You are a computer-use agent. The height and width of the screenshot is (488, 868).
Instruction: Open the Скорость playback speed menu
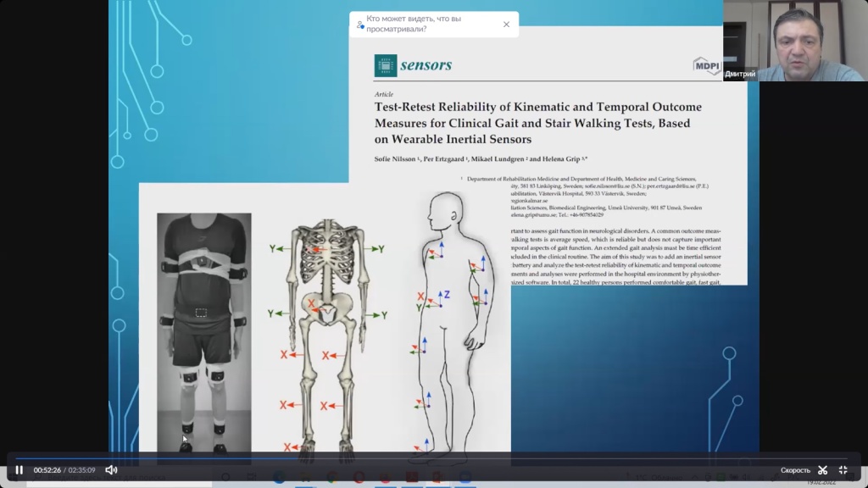coord(795,470)
